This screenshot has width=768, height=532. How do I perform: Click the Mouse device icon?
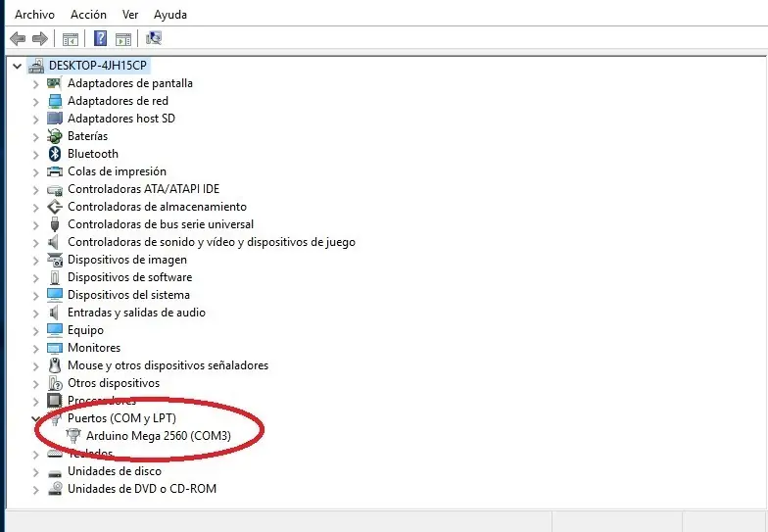[x=55, y=365]
